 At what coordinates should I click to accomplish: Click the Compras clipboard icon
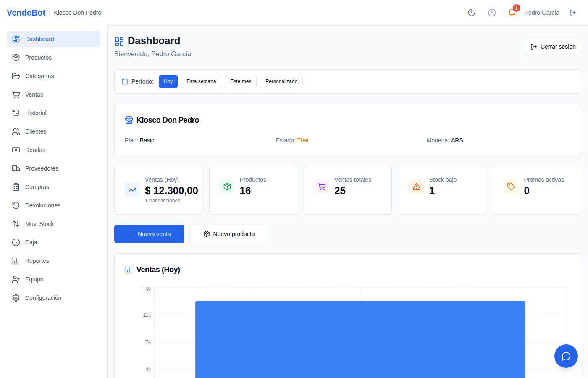16,187
